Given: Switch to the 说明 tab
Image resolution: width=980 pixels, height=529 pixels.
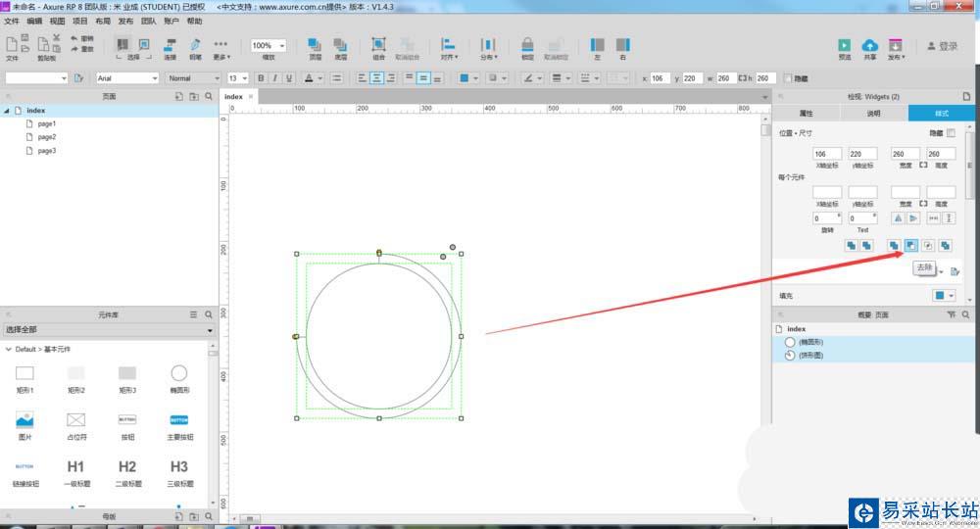Looking at the screenshot, I should point(873,113).
